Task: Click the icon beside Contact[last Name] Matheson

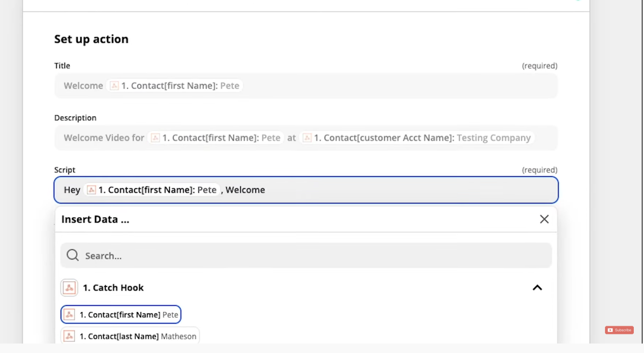Action: pos(69,336)
